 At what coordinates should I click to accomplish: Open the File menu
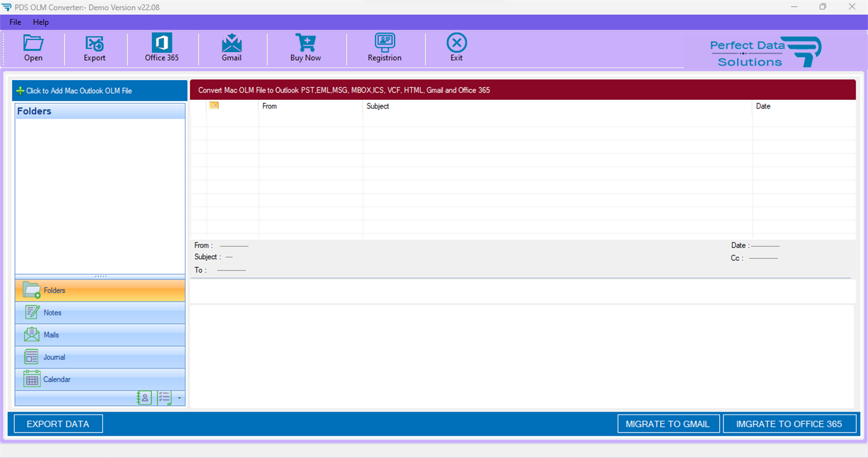[x=14, y=22]
